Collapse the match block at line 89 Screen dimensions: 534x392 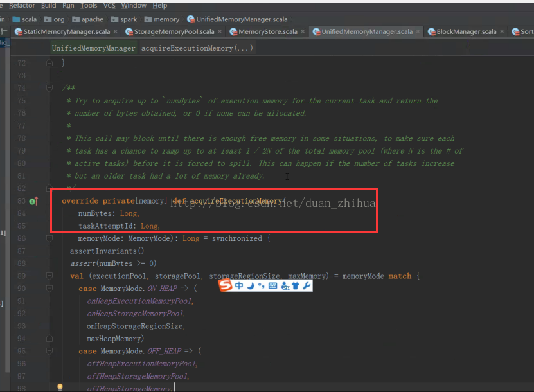coord(49,276)
